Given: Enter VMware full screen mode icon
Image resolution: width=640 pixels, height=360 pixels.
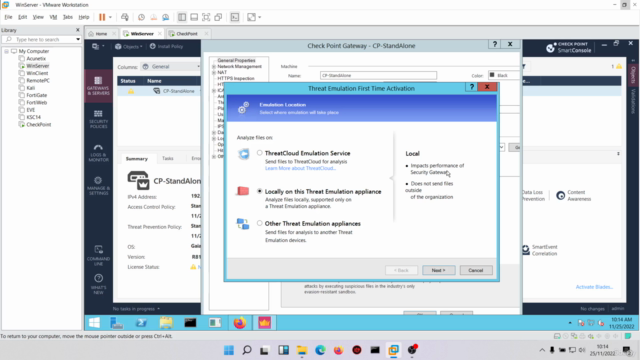Looking at the screenshot, I should (206, 17).
